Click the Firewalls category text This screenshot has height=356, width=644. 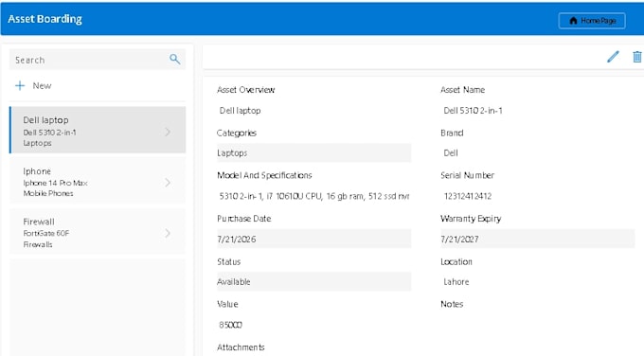(x=38, y=244)
